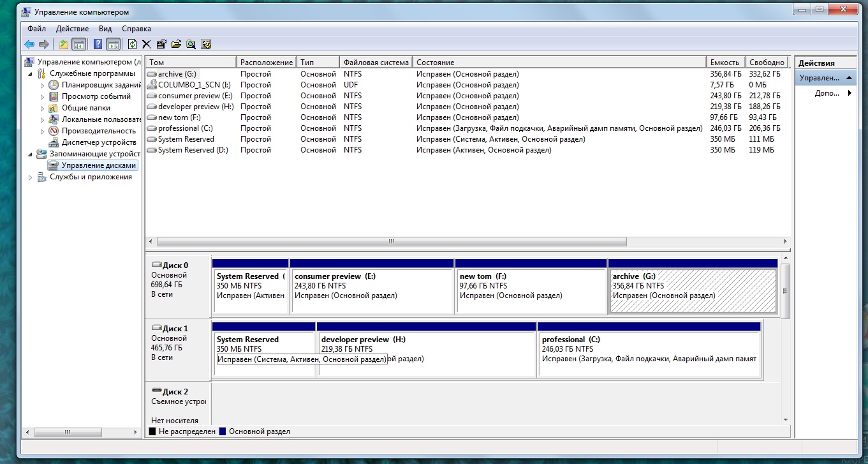This screenshot has height=464, width=868.
Task: Expand the Планировщик заданий node
Action: pyautogui.click(x=43, y=85)
